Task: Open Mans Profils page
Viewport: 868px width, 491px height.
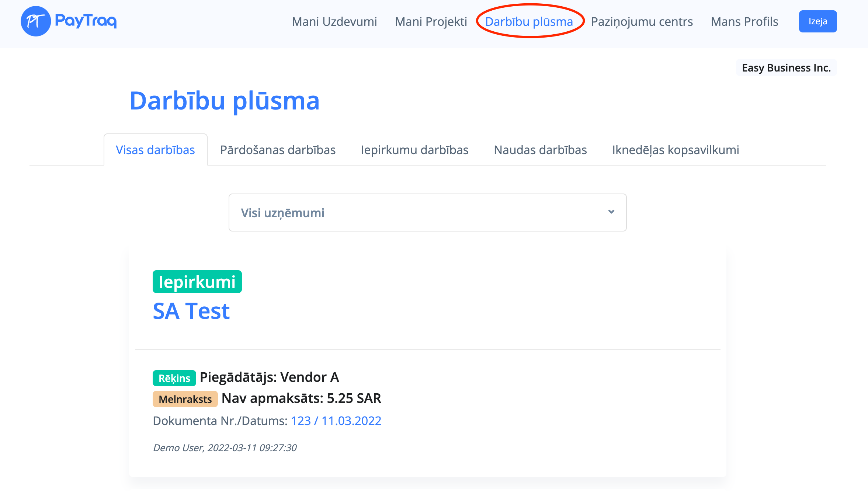Action: pos(744,22)
